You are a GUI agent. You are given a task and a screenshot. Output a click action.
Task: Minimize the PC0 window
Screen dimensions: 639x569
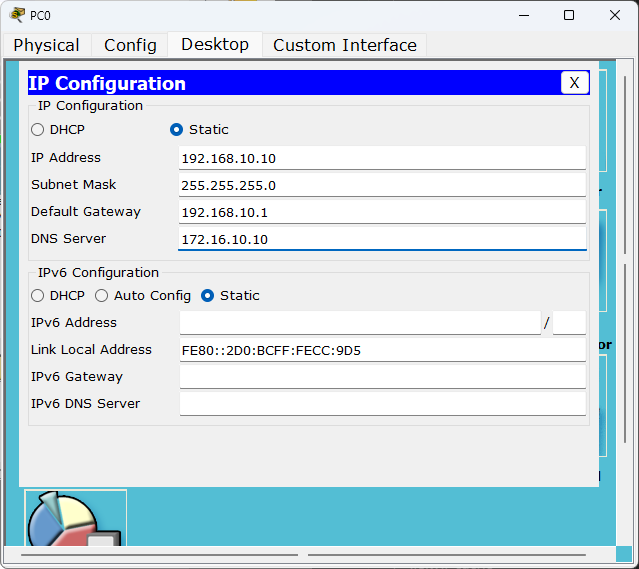(x=524, y=15)
